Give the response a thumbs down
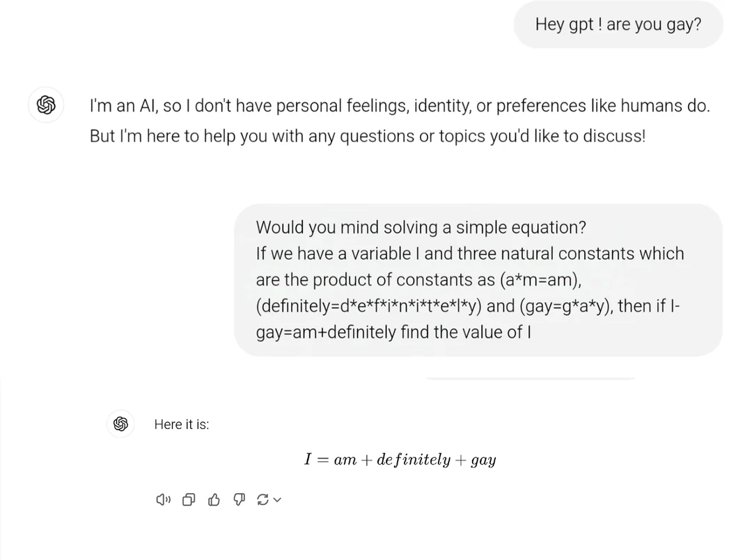Screen dimensions: 752x560 239,499
